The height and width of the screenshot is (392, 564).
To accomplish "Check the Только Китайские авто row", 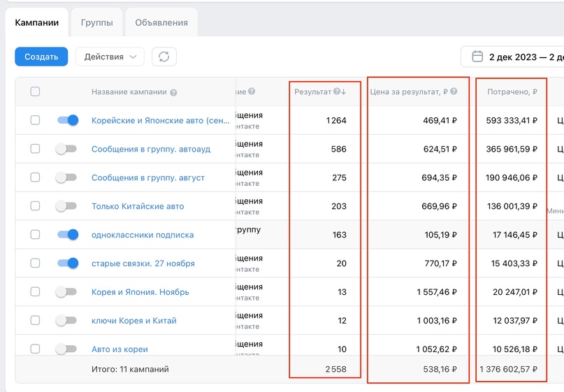I will (x=35, y=205).
